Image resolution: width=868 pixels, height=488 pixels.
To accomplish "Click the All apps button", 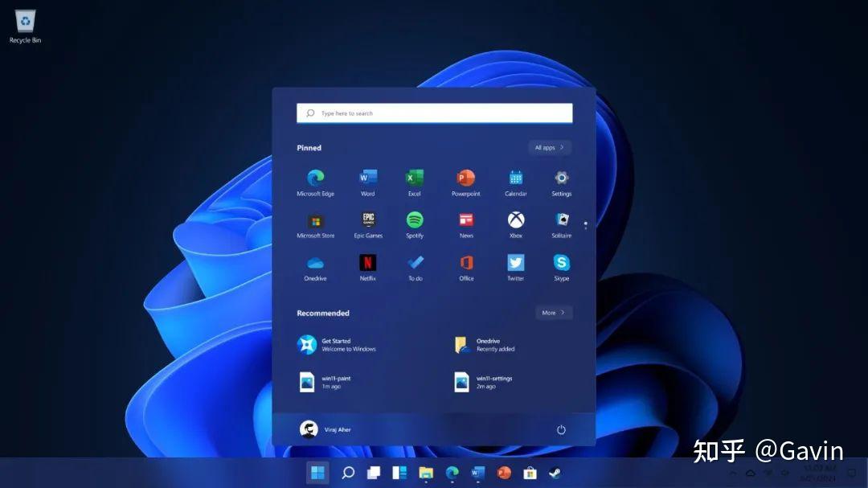I will click(x=549, y=147).
